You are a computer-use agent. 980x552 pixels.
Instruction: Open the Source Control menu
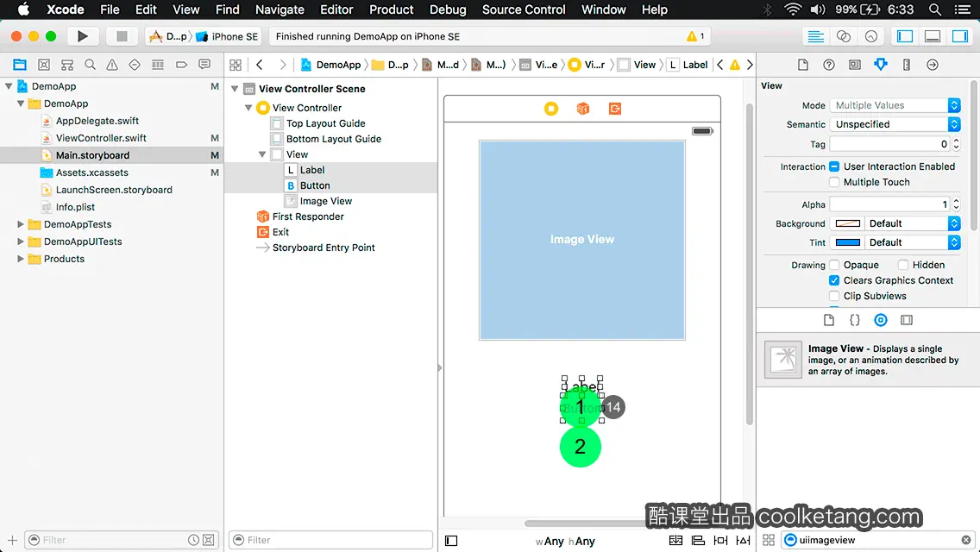point(524,9)
